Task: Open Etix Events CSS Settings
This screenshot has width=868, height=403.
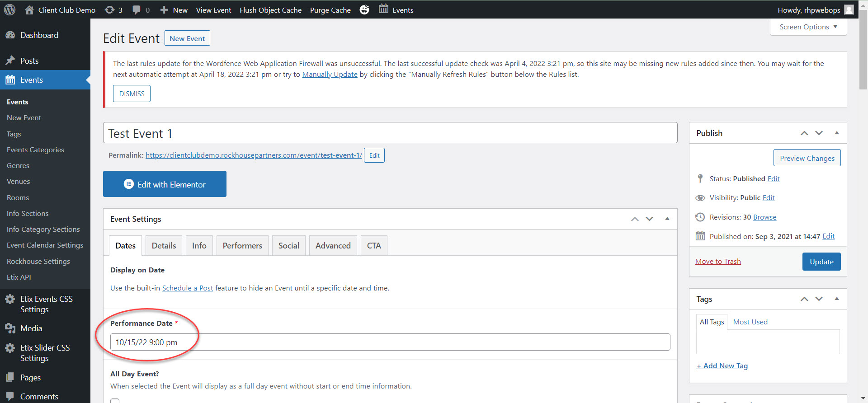Action: 46,304
